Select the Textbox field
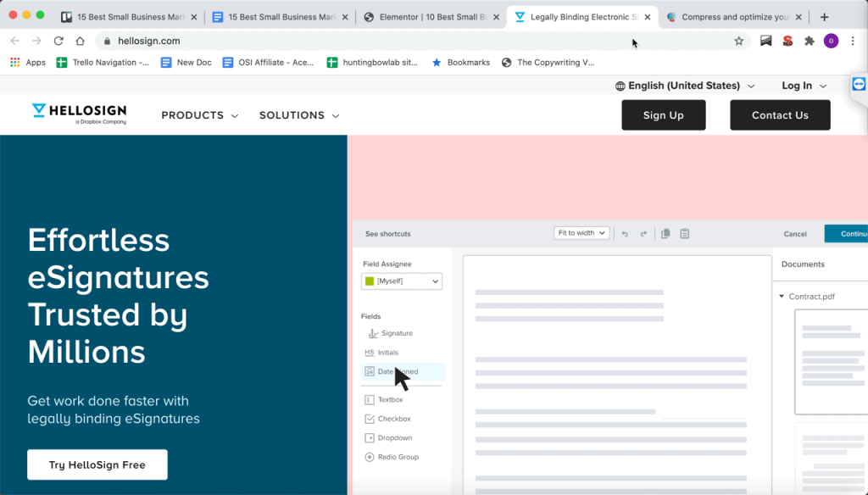The height and width of the screenshot is (495, 868). [384, 400]
